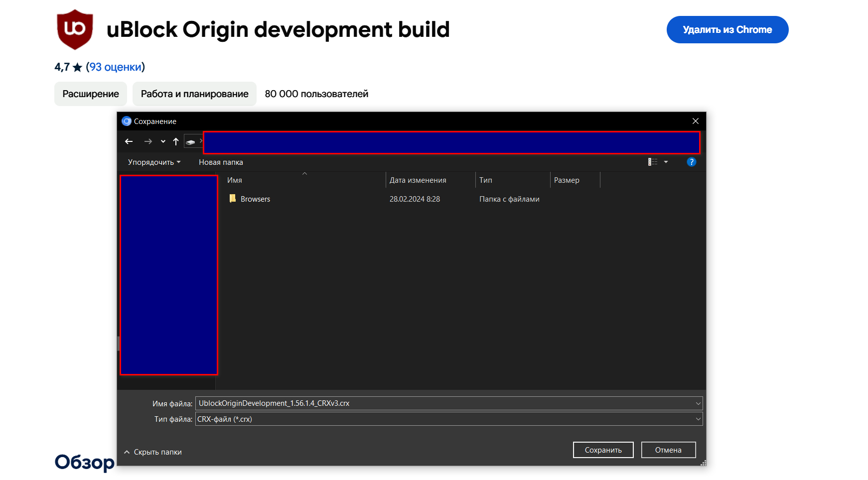
Task: Go up one folder level arrow
Action: click(x=176, y=141)
